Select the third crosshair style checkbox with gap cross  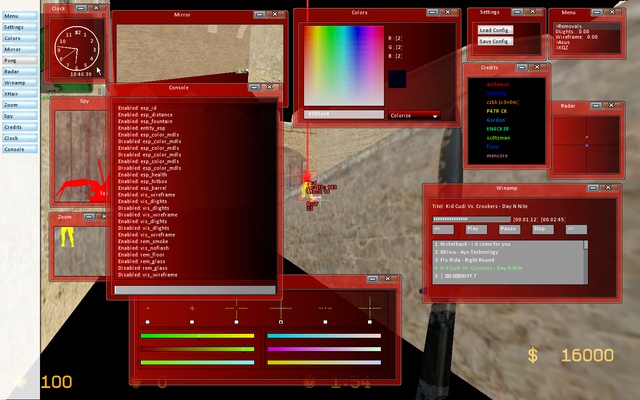point(236,322)
